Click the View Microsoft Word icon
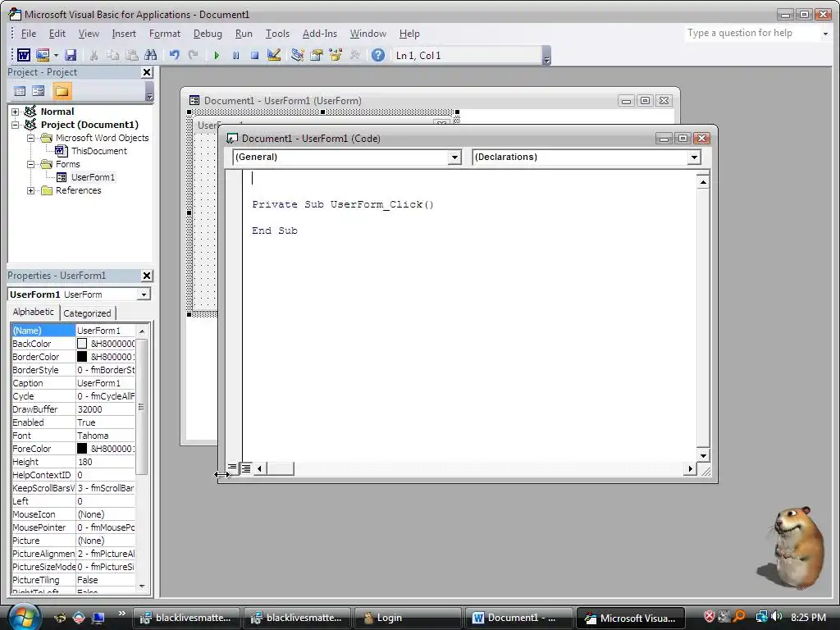The image size is (840, 630). tap(24, 55)
